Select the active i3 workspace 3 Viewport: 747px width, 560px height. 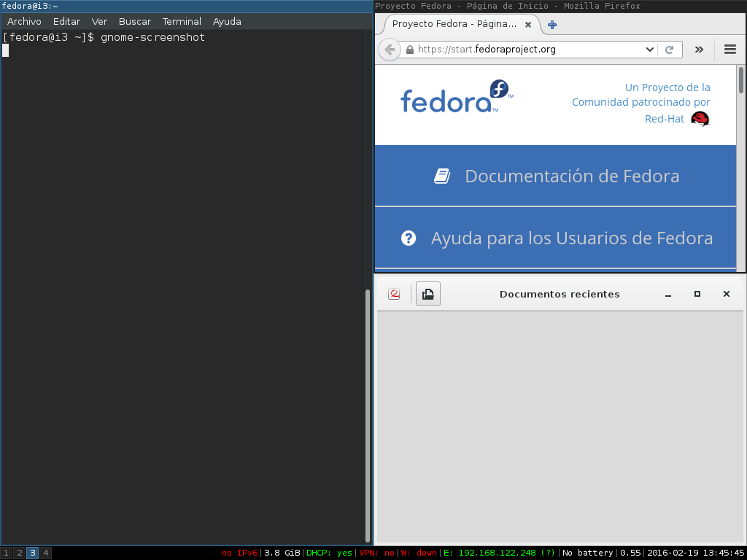[x=32, y=553]
